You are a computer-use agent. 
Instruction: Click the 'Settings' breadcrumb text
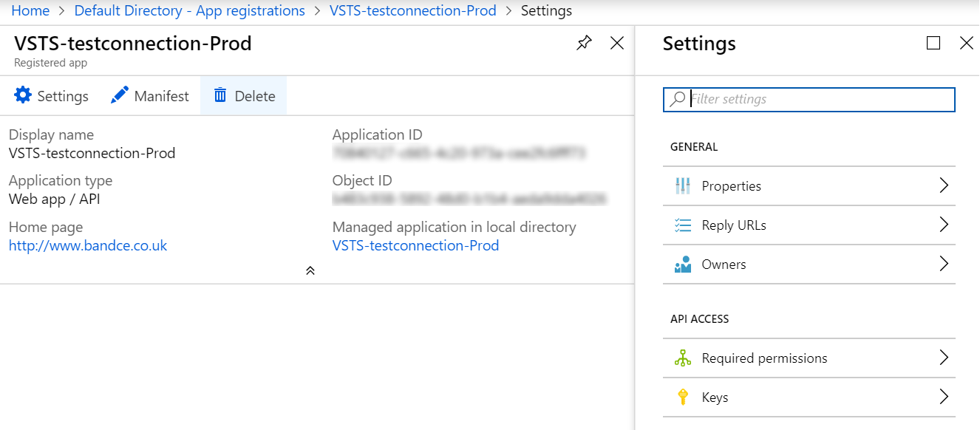point(546,10)
